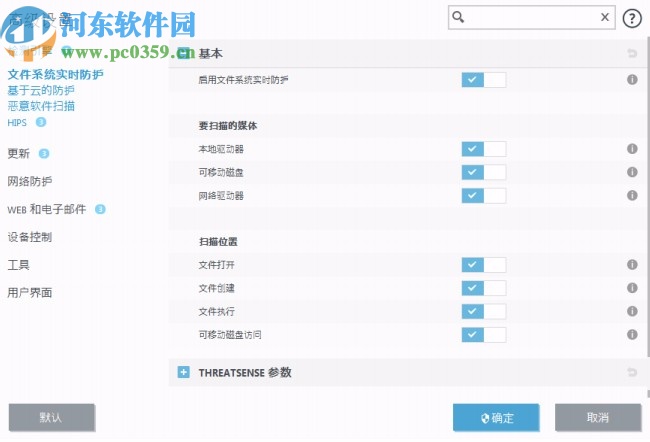Open info icon for 文件执行
Image resolution: width=650 pixels, height=442 pixels.
[632, 311]
